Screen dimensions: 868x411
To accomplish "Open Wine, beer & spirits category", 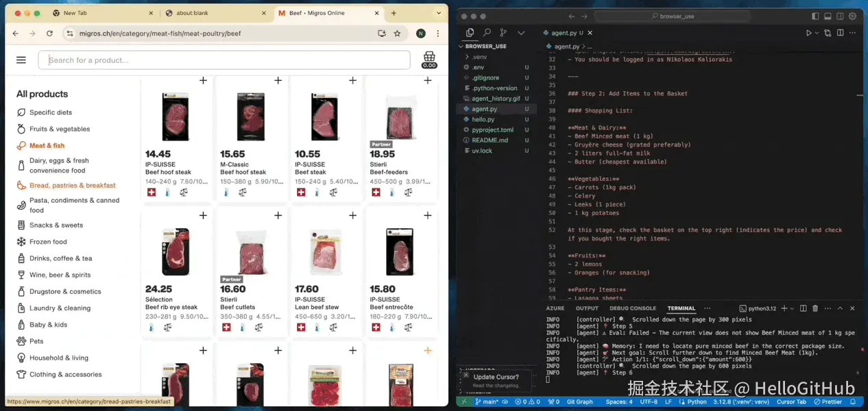I will tap(60, 275).
